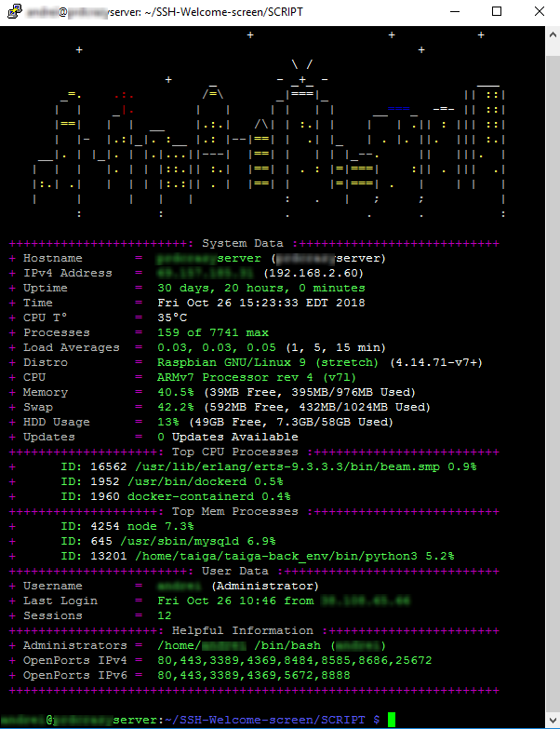560x729 pixels.
Task: Open the PuTTY system menu icon
Action: (14, 11)
